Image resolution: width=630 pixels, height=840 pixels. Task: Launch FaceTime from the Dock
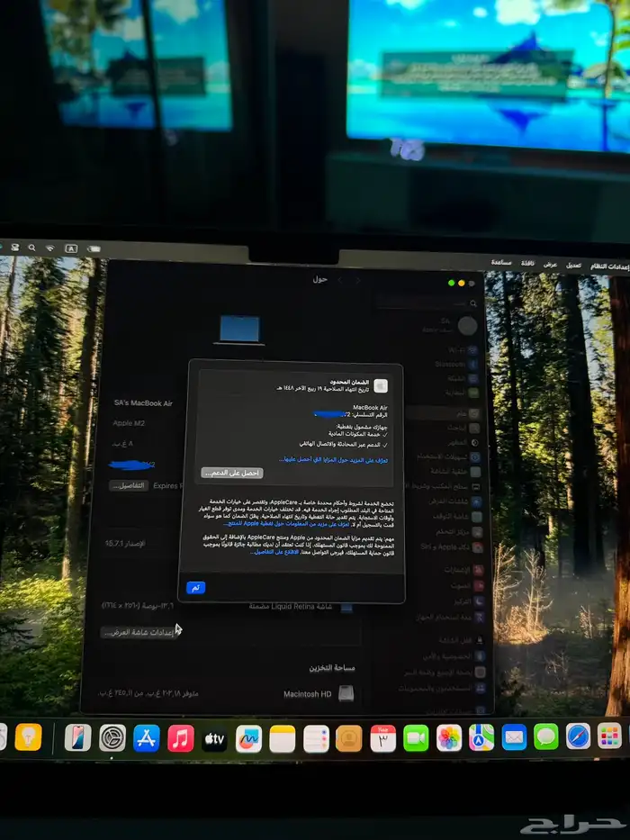point(416,737)
